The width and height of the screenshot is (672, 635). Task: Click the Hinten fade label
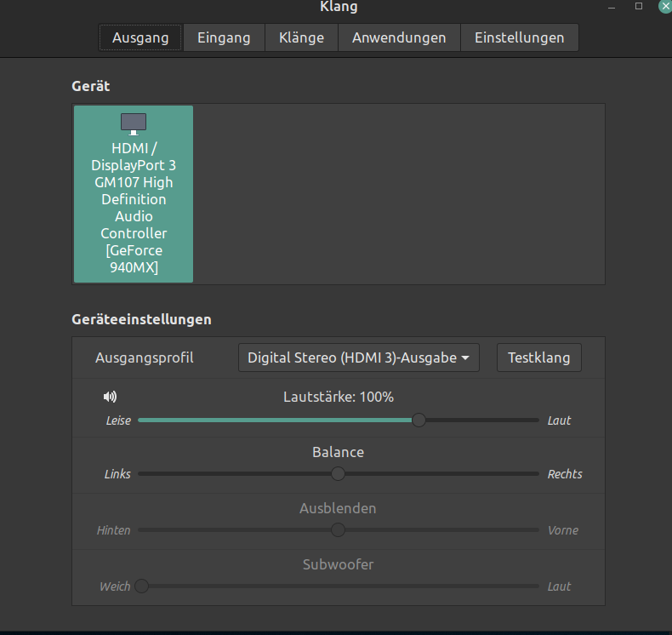click(114, 530)
